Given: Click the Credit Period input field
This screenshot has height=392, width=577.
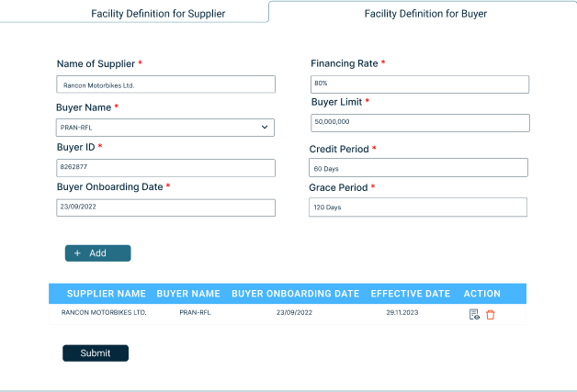Looking at the screenshot, I should pos(418,167).
